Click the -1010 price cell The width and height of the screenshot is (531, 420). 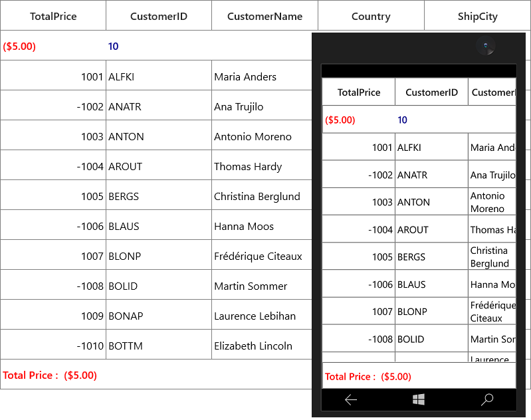coord(53,344)
